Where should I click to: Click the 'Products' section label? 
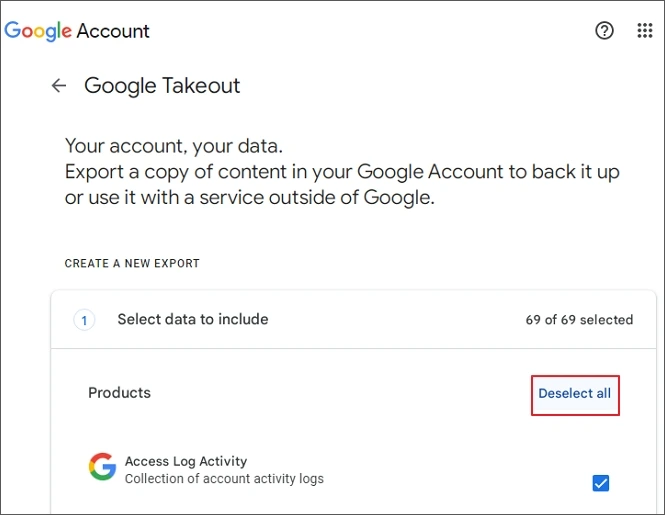click(119, 393)
